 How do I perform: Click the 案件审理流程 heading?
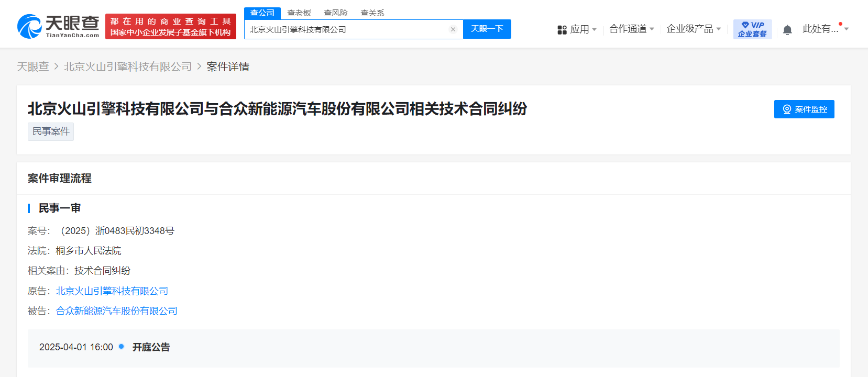60,179
